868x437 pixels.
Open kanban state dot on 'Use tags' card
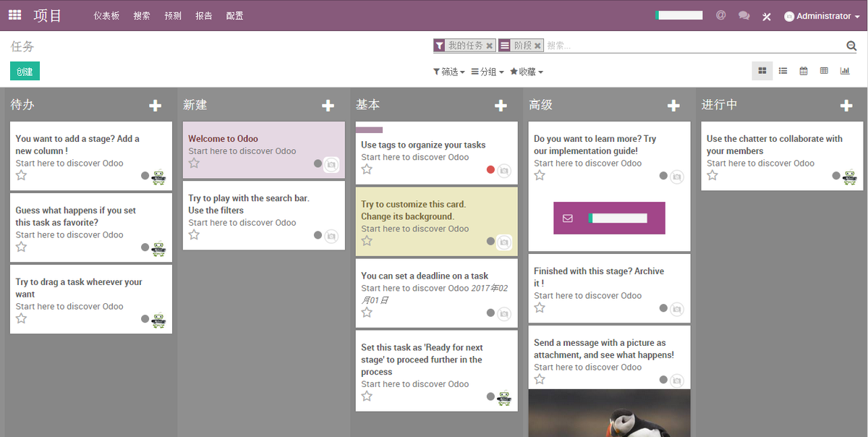click(x=490, y=170)
